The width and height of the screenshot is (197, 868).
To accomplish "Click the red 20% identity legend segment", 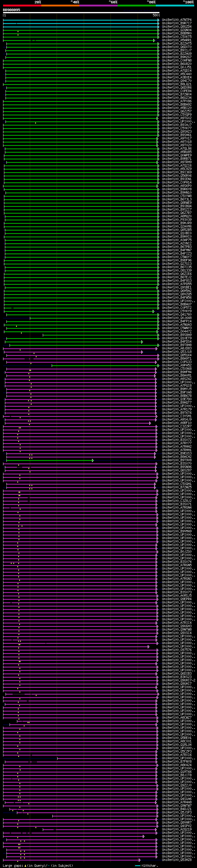I will (22, 6).
